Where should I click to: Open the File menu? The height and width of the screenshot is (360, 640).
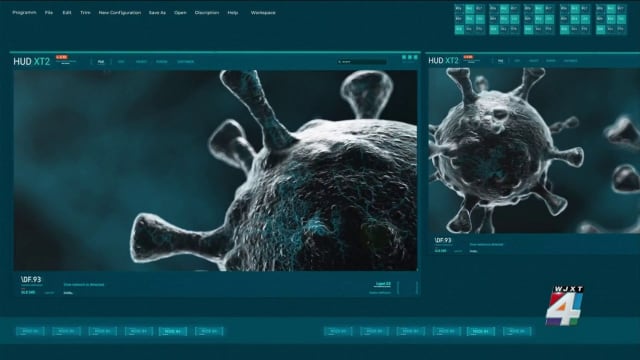(x=49, y=13)
